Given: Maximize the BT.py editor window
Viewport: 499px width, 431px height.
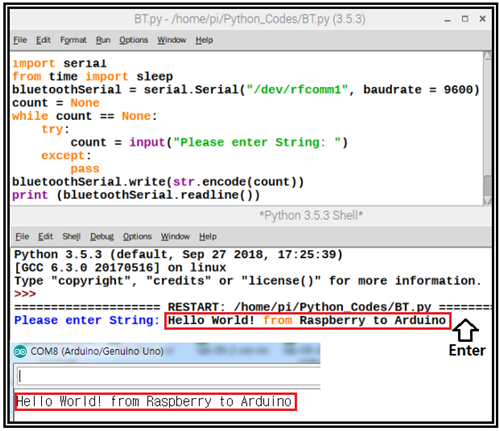Looking at the screenshot, I should tap(465, 19).
